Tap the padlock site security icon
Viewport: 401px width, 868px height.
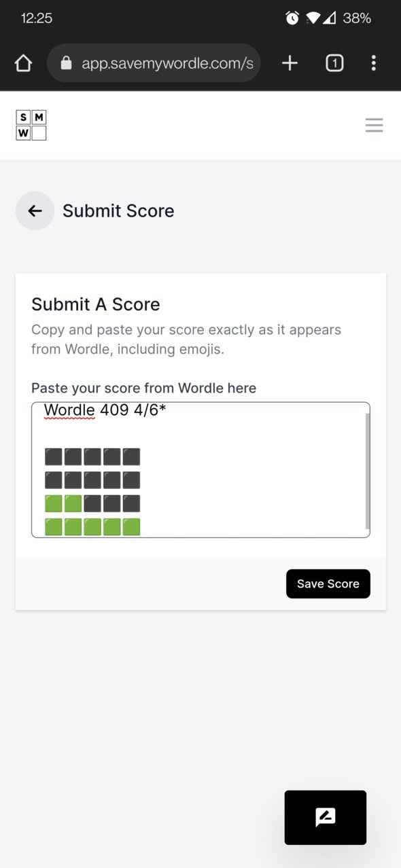[66, 63]
